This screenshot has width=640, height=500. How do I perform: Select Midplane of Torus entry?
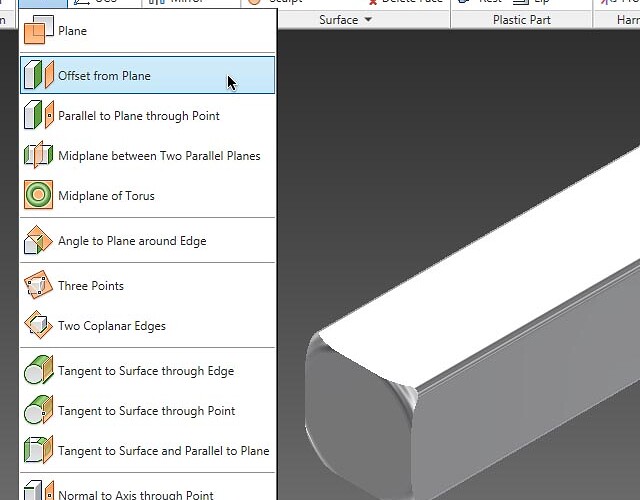point(106,196)
